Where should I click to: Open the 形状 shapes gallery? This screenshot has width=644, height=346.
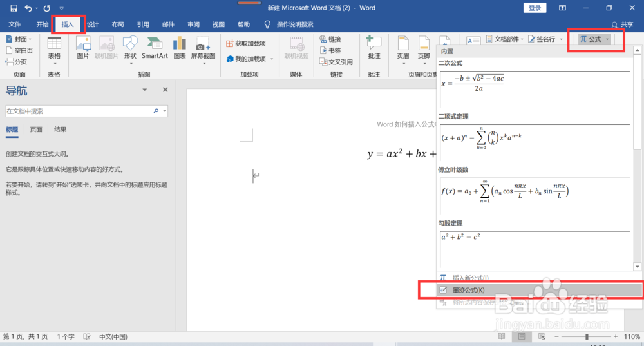tap(130, 51)
